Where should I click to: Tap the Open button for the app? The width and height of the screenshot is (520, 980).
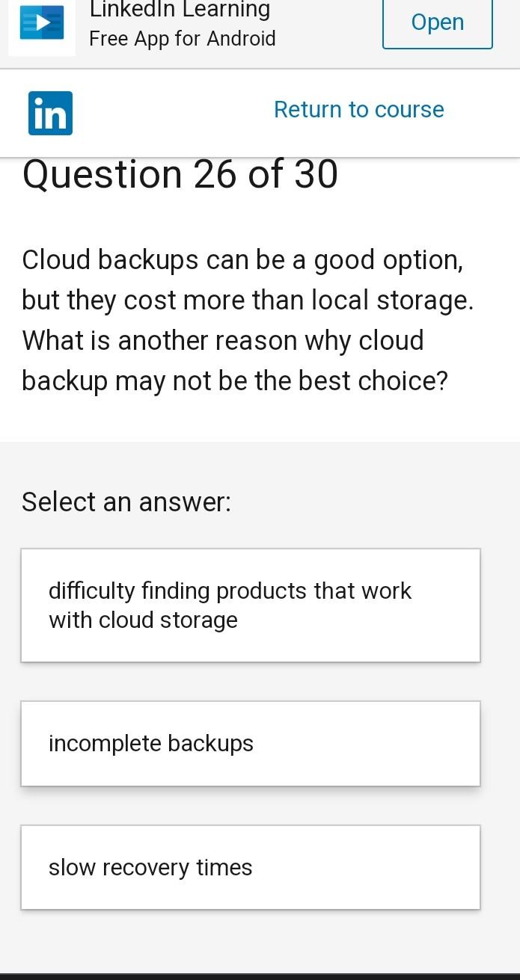437,22
